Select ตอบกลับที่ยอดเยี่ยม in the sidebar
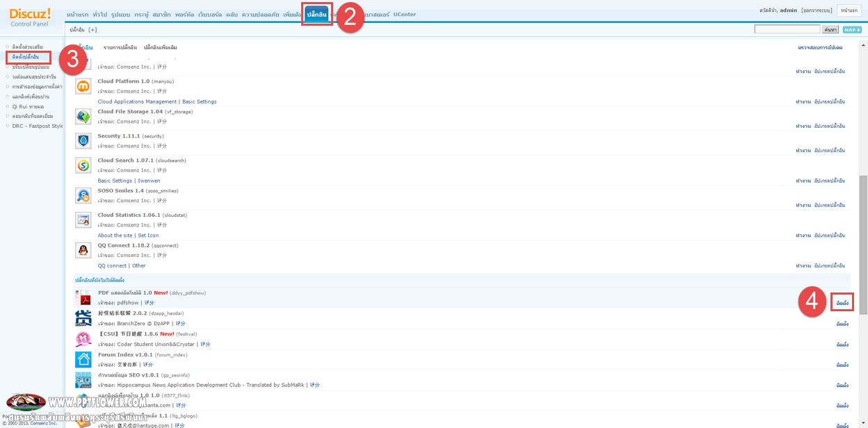868x428 pixels. point(33,116)
